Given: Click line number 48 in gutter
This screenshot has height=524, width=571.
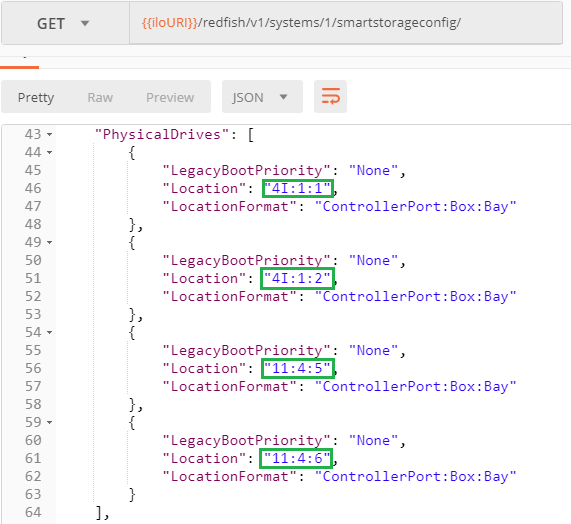Looking at the screenshot, I should click(x=33, y=225).
